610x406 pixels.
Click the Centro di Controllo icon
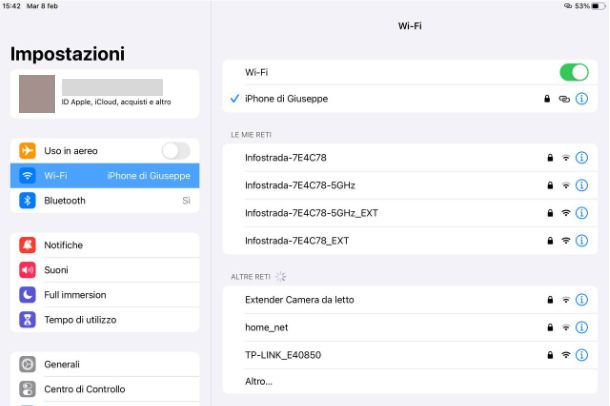tap(27, 389)
